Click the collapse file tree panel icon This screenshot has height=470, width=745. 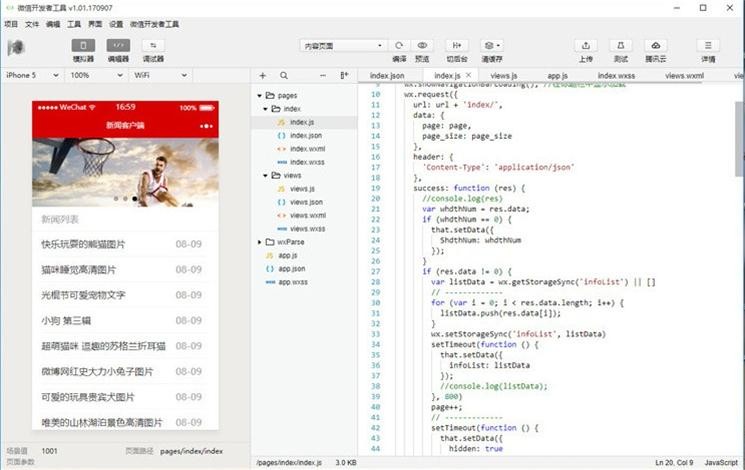click(344, 76)
